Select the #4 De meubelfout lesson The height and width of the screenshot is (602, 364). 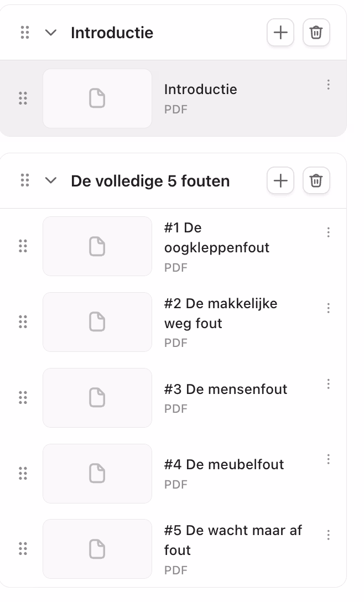[x=224, y=465]
